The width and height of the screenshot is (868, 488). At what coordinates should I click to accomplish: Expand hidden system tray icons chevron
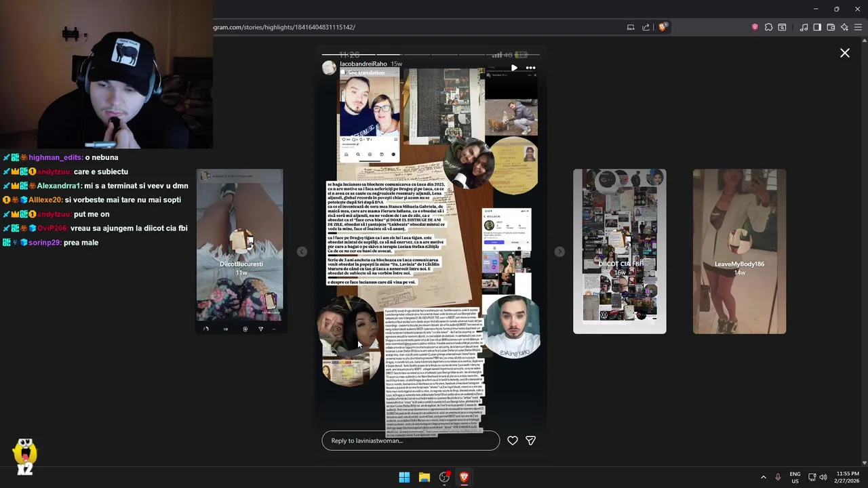pyautogui.click(x=763, y=477)
